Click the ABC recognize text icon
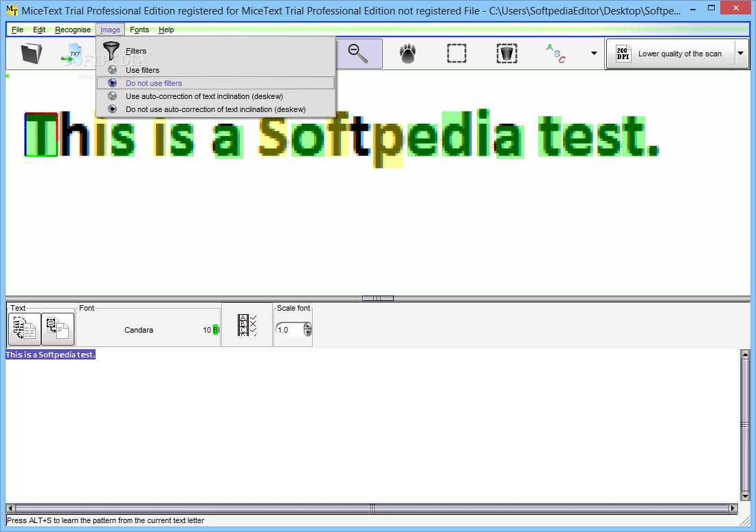This screenshot has height=532, width=756. coord(555,54)
